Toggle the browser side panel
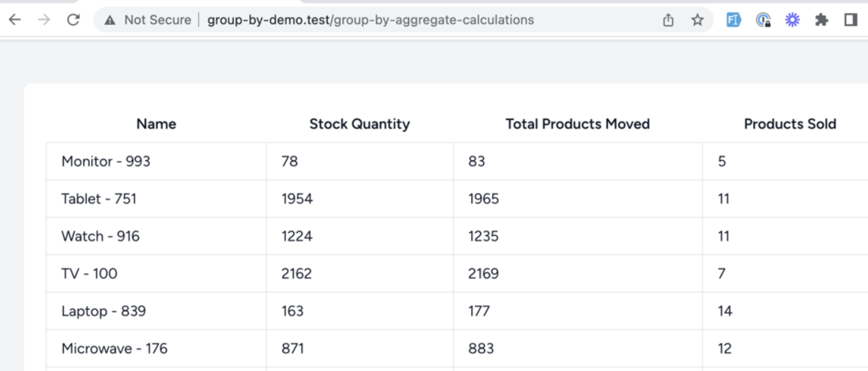Viewport: 868px width, 371px height. coord(850,20)
